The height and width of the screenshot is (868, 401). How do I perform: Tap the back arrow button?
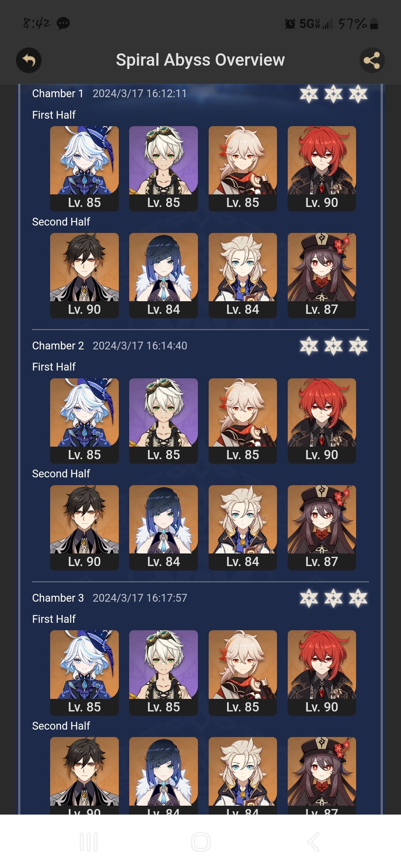point(29,60)
